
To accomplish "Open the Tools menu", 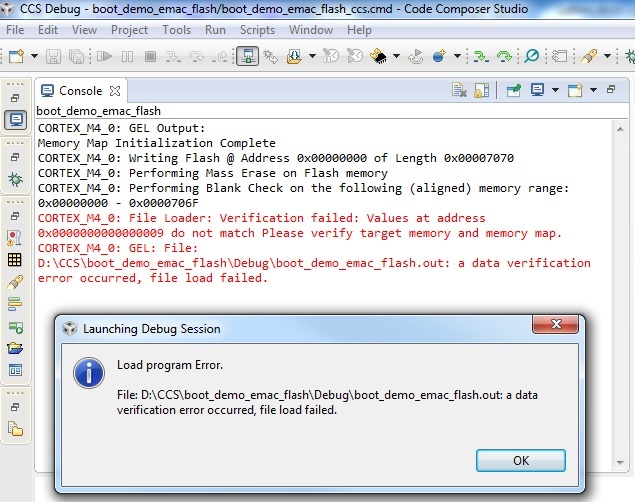I will tap(177, 30).
